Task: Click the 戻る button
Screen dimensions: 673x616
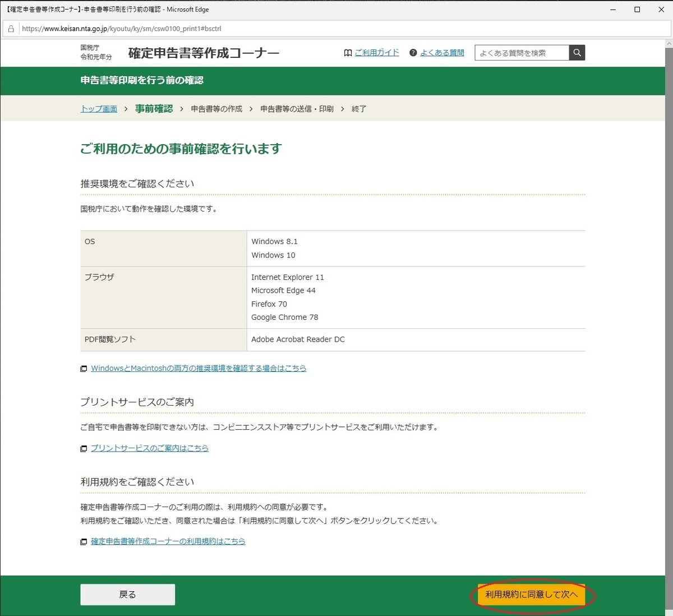Action: click(127, 595)
